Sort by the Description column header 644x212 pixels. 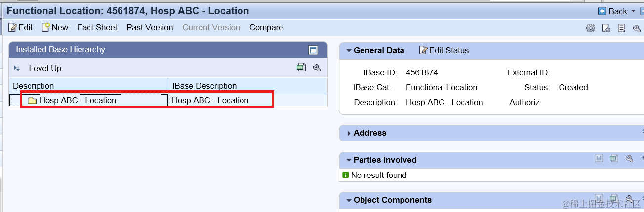(34, 86)
